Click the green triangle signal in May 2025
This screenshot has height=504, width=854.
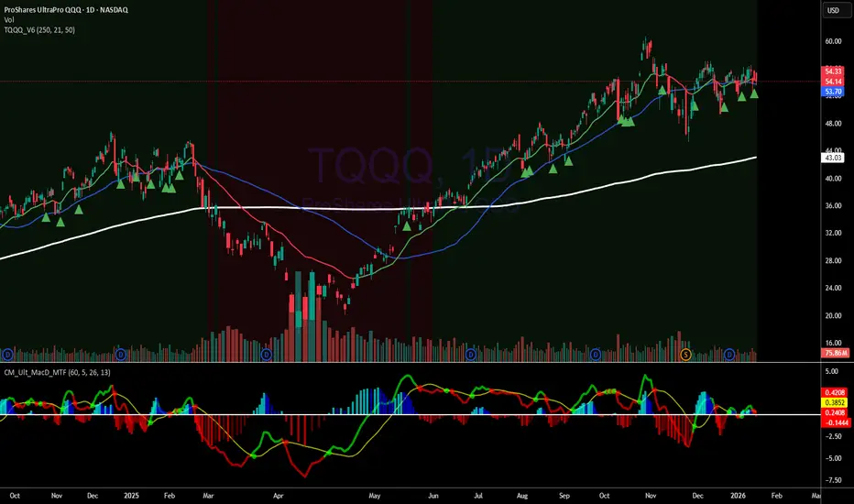pos(407,226)
